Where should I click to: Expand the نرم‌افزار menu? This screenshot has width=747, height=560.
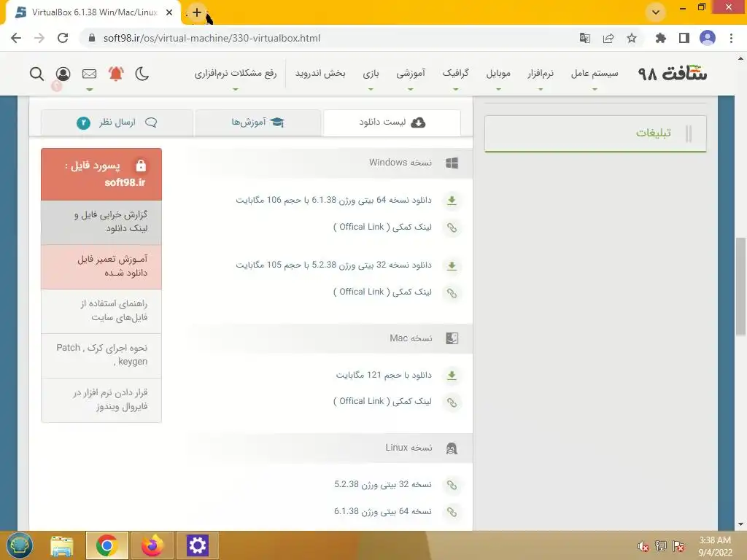[x=541, y=74]
